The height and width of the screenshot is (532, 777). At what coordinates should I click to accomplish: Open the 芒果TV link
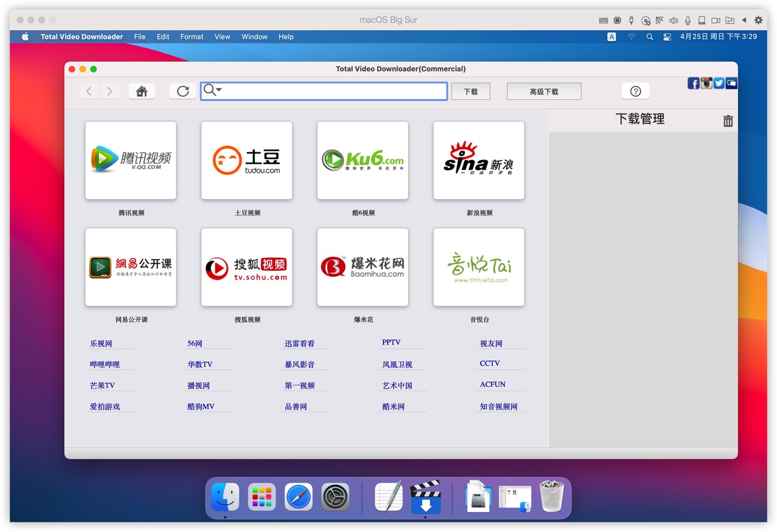click(x=102, y=386)
